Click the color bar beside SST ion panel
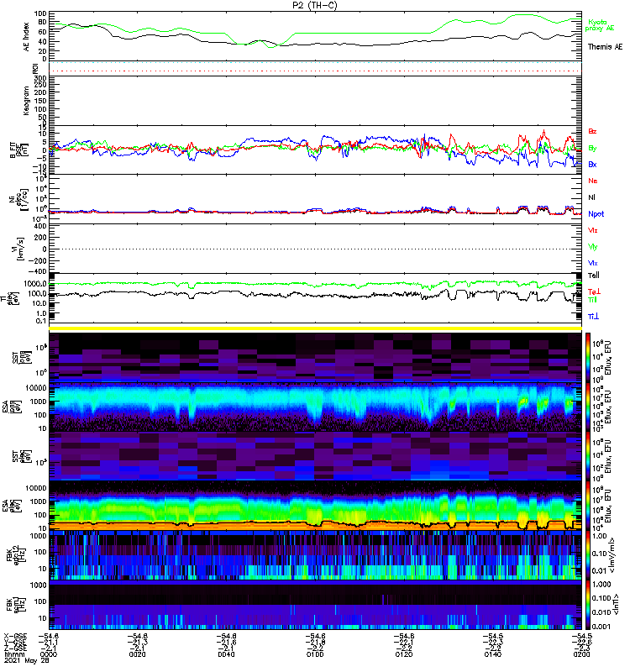Viewport: 630px width, 672px height. 588,356
